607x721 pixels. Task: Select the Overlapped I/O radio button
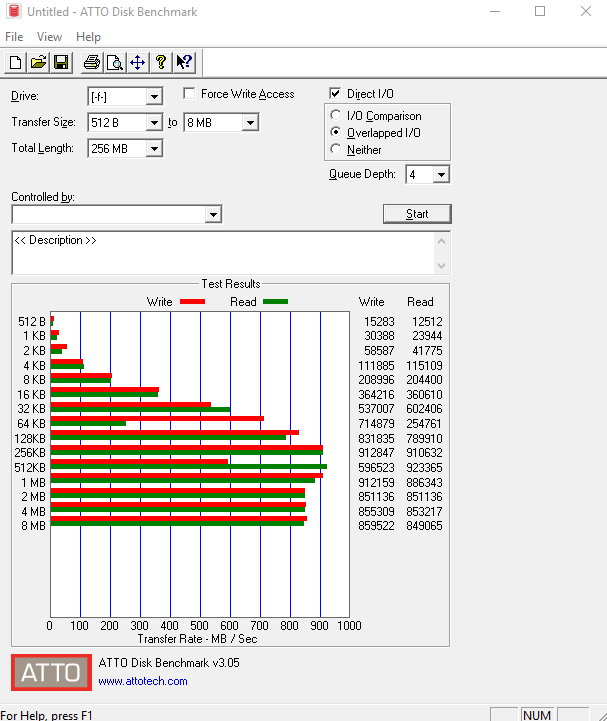(336, 132)
